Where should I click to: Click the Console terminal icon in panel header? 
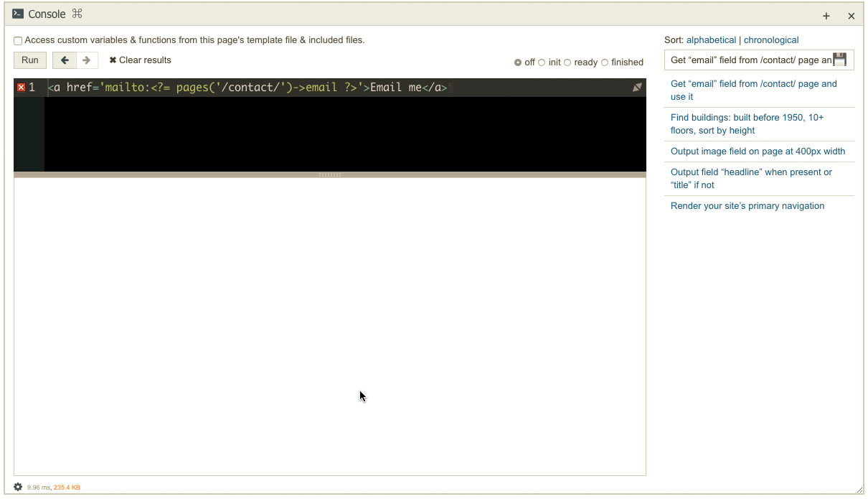[x=19, y=14]
